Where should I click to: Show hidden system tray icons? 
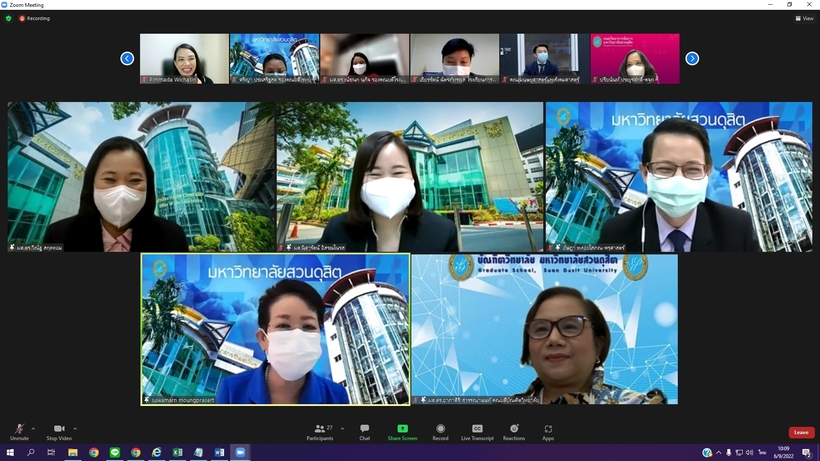pyautogui.click(x=719, y=453)
